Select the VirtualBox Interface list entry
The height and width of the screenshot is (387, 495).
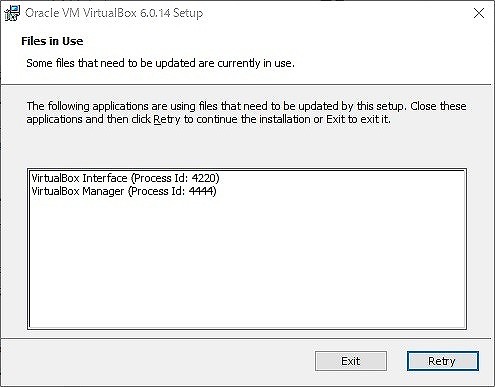[x=125, y=178]
